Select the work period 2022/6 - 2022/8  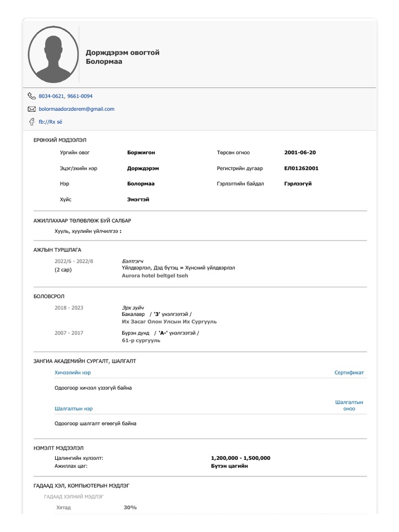[x=74, y=261]
